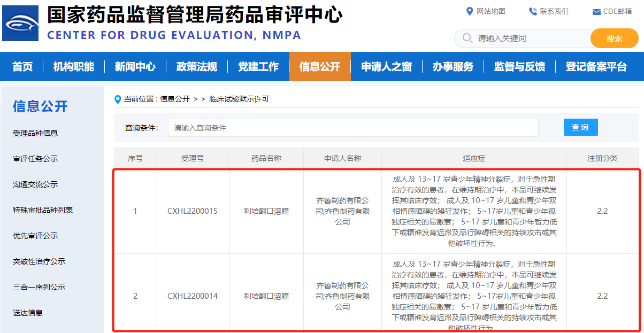Click the CDE dolphin logo
The height and width of the screenshot is (333, 644).
point(21,24)
